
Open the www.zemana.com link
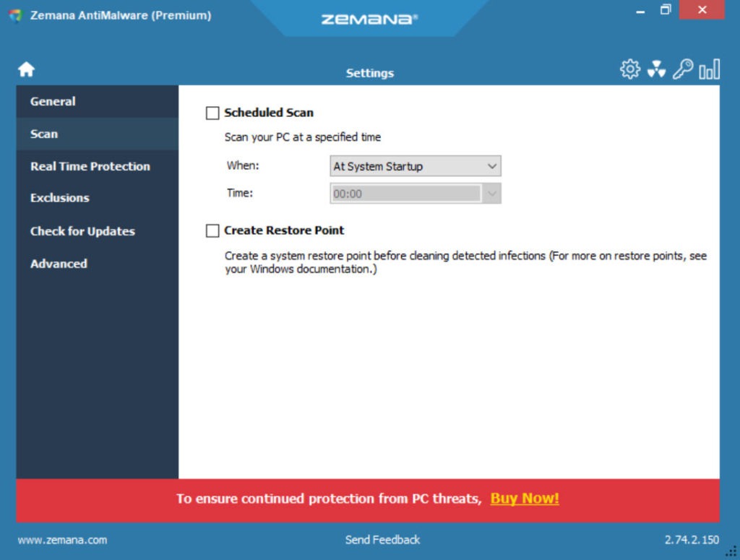pos(62,540)
